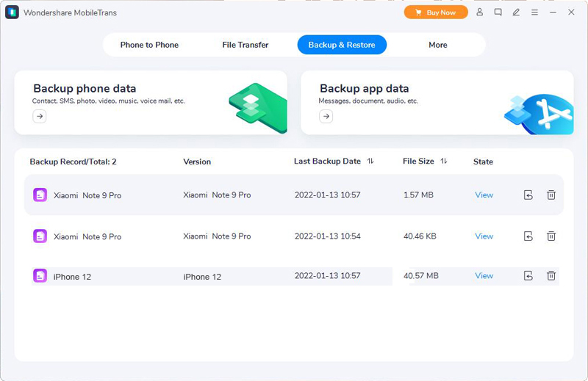Select the Xiaomi Note 9 Pro 10:57 record name
Viewport: 588px width, 381px height.
[x=87, y=195]
